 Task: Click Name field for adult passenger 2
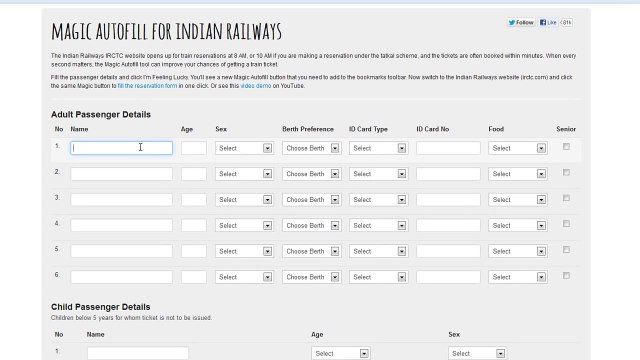pos(122,174)
